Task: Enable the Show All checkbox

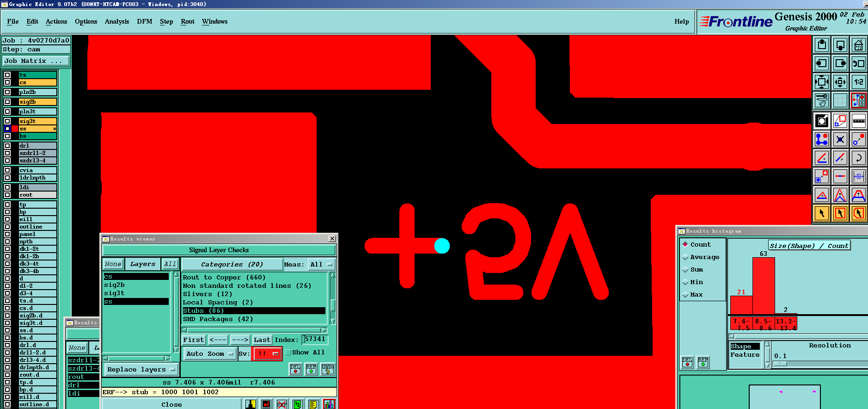Action: 288,353
